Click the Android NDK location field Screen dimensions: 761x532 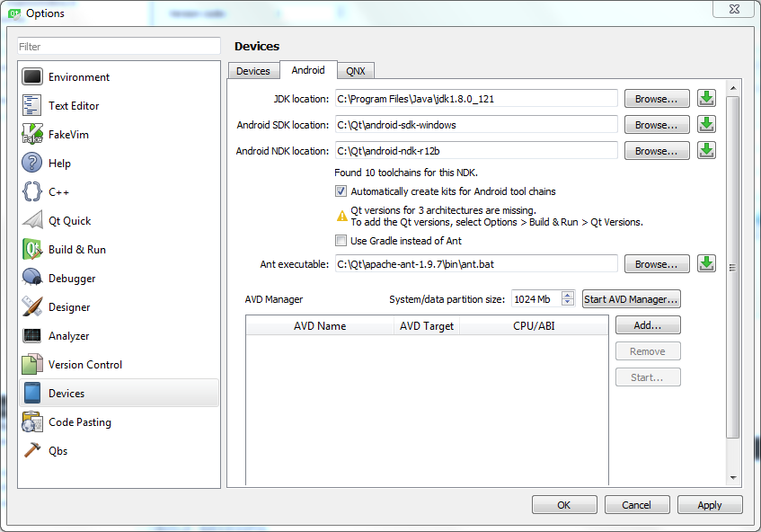(x=476, y=151)
